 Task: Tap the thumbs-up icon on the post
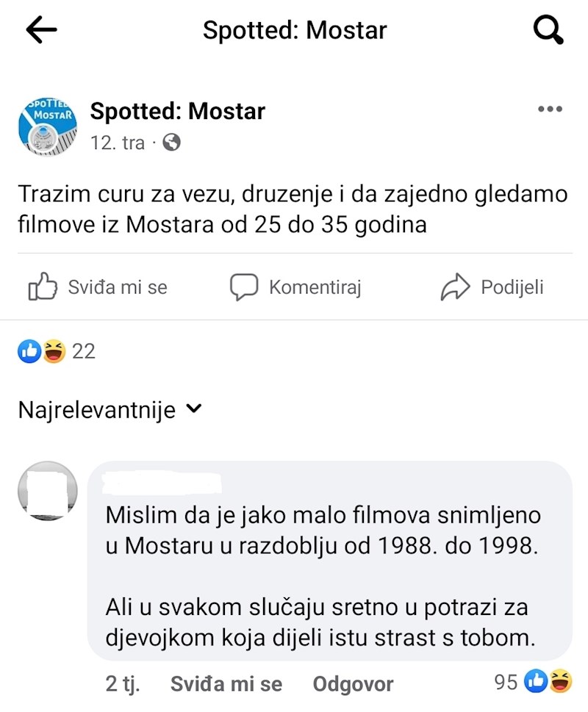43,287
